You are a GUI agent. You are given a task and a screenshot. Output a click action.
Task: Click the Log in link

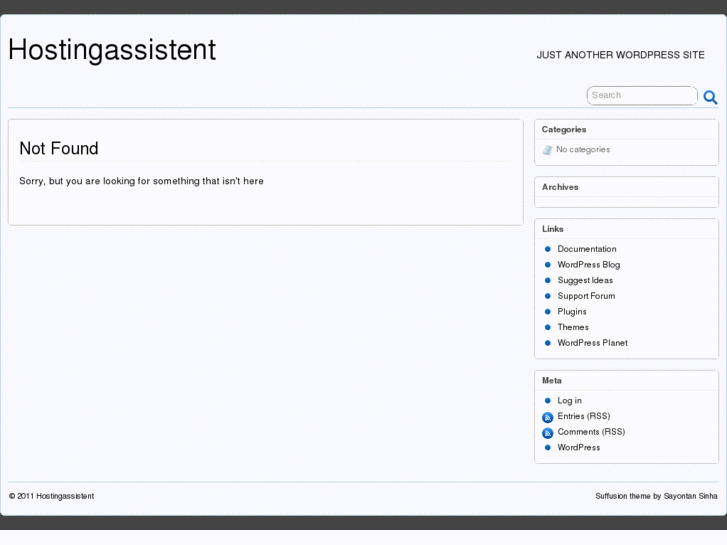click(569, 401)
